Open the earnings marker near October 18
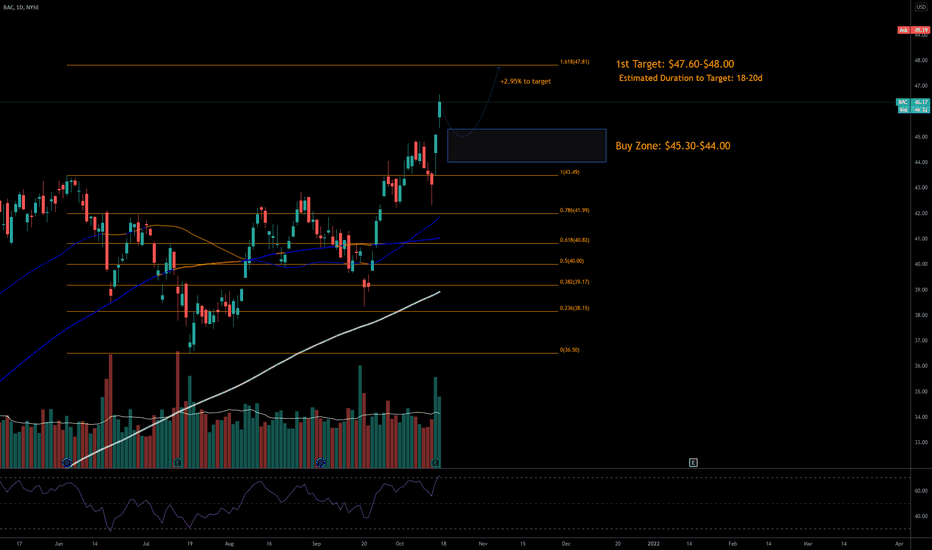The width and height of the screenshot is (932, 550). [436, 462]
